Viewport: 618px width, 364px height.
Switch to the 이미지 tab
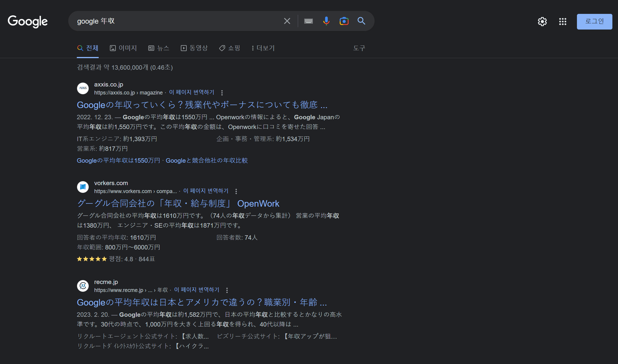tap(123, 48)
